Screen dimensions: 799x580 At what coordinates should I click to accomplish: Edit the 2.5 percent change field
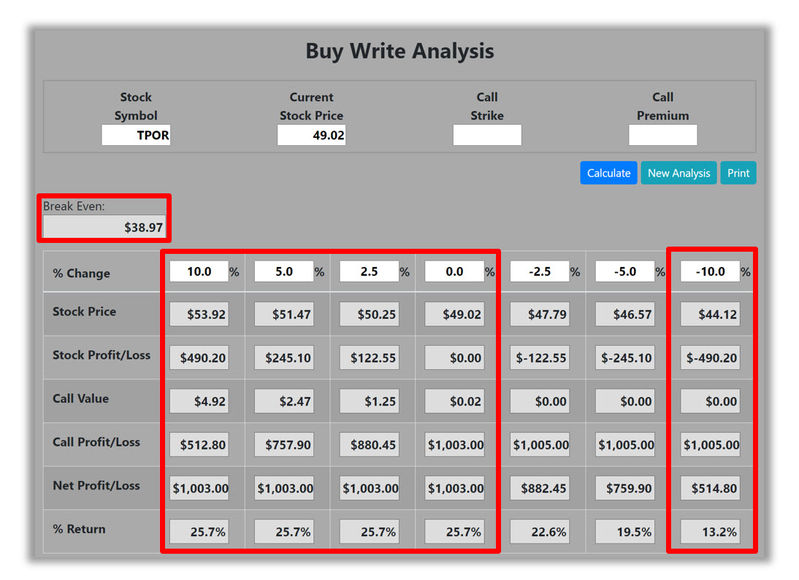pyautogui.click(x=369, y=271)
